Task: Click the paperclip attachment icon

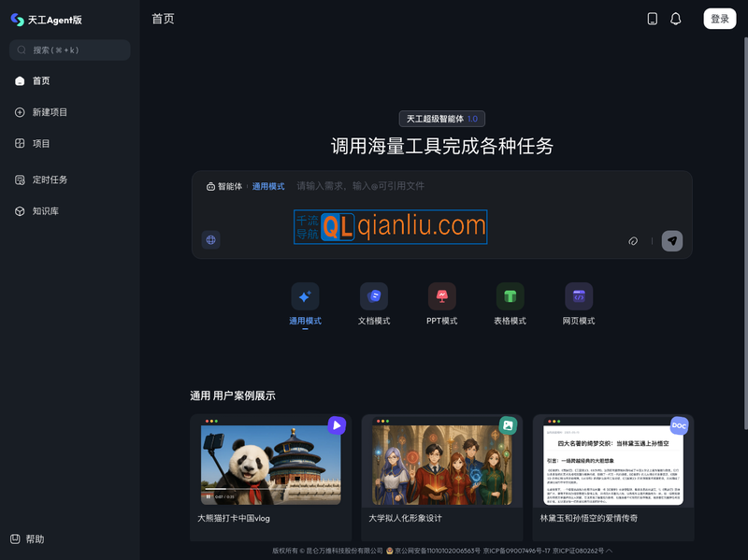Action: tap(633, 240)
